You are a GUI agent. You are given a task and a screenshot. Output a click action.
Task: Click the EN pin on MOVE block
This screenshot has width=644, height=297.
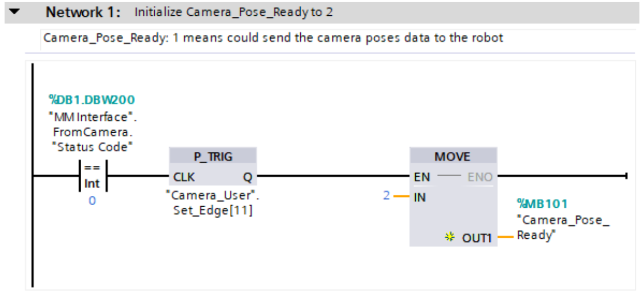[x=422, y=177]
